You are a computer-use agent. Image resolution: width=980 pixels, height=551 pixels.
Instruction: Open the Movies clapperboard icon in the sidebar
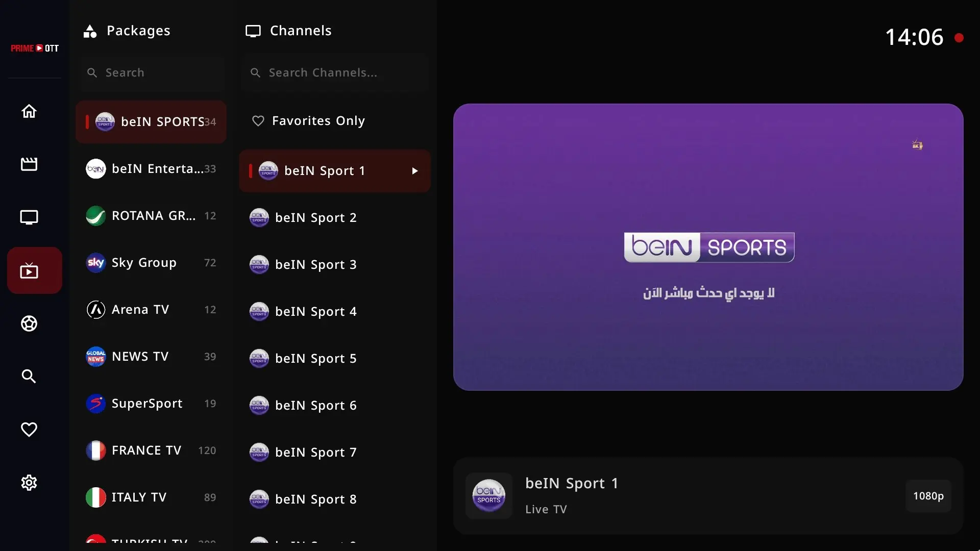click(x=29, y=164)
